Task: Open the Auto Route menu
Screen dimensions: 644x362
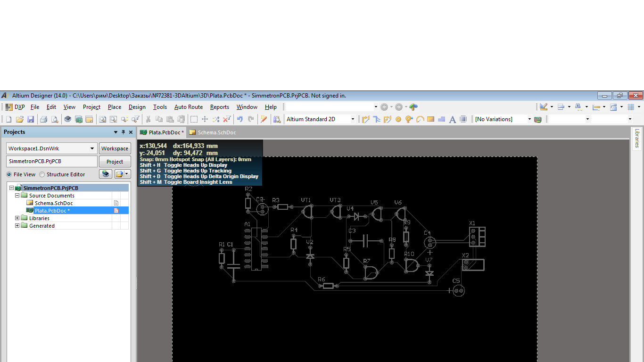Action: 188,107
